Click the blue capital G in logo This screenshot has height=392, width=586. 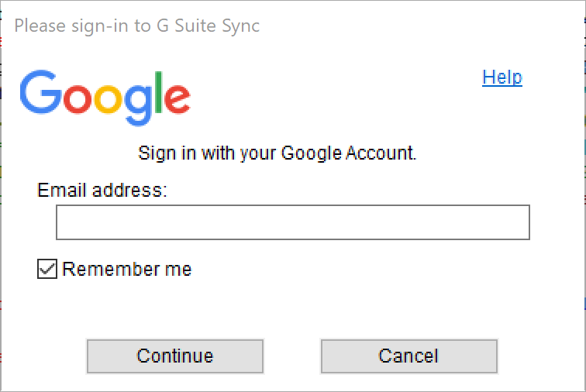click(40, 92)
